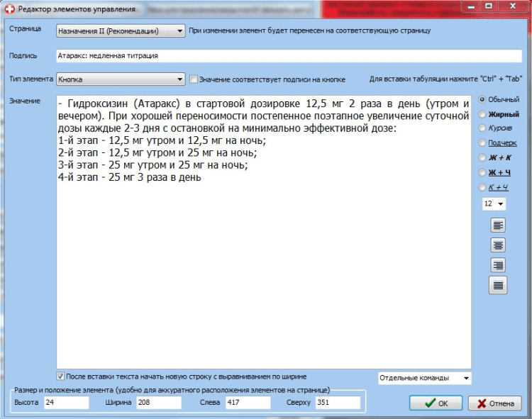Maximize the Редактор элементов управления window
This screenshot has width=532, height=419.
click(489, 6)
